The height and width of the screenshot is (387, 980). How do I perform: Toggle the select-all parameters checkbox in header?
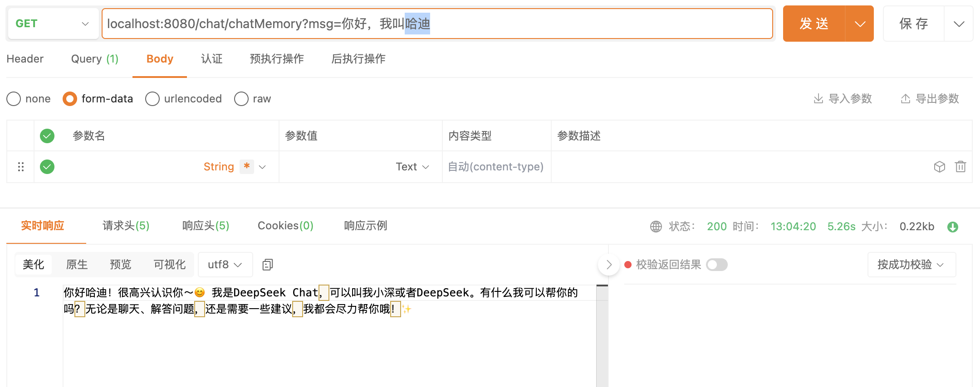tap(47, 136)
